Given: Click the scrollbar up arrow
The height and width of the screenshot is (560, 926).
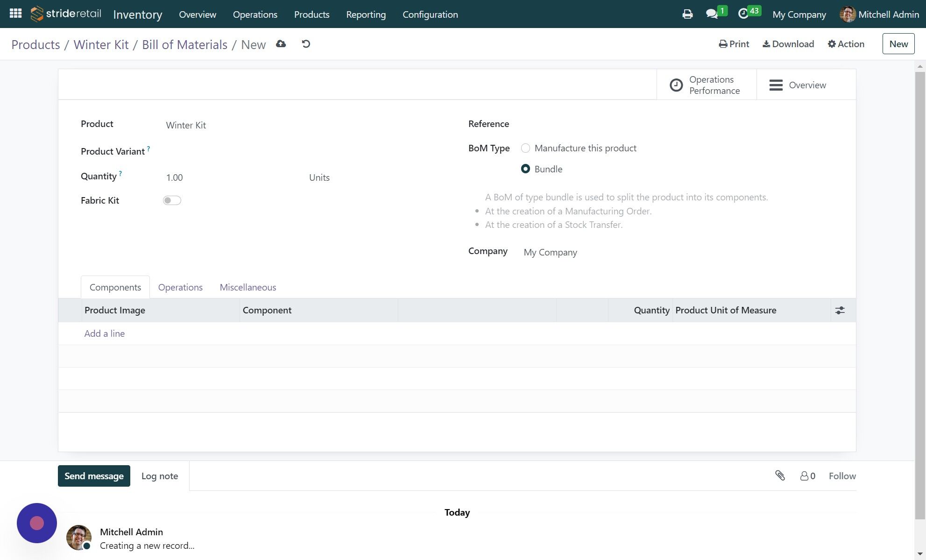Looking at the screenshot, I should (x=920, y=66).
